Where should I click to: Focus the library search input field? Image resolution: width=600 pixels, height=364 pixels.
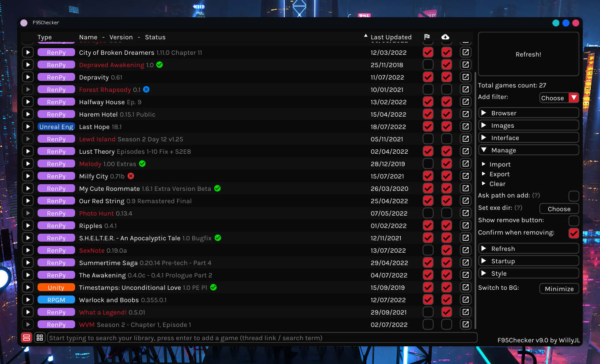tap(262, 338)
